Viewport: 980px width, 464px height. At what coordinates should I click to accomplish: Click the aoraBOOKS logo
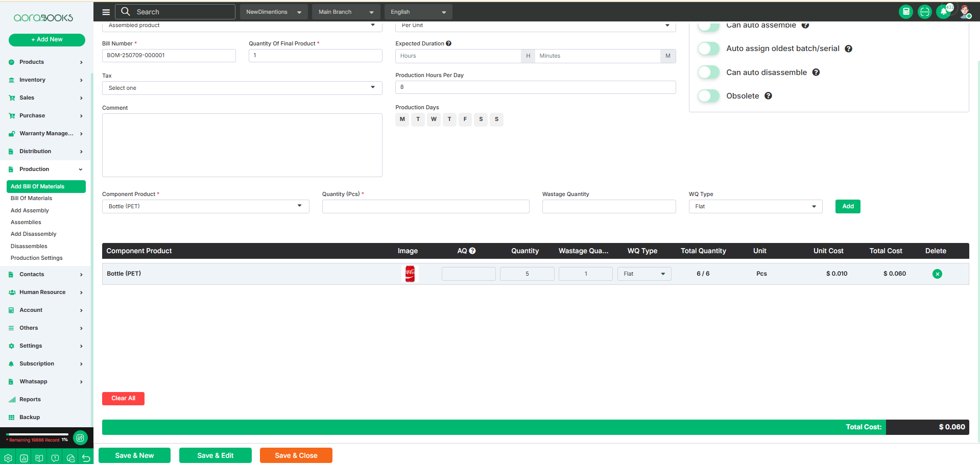[x=43, y=18]
